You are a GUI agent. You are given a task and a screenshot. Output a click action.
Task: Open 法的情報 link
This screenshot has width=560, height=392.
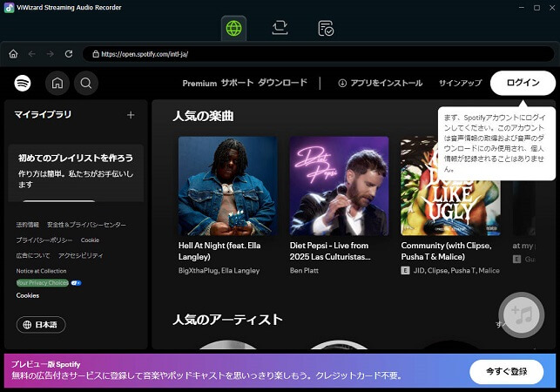(x=28, y=225)
